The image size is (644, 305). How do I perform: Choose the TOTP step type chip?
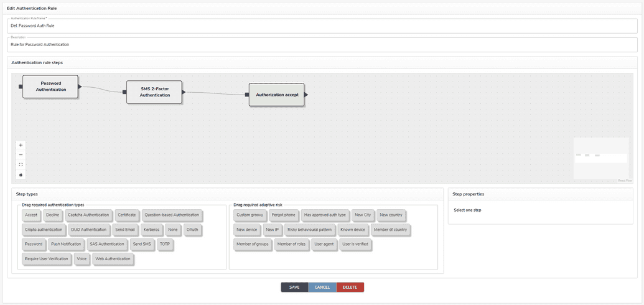coord(164,244)
